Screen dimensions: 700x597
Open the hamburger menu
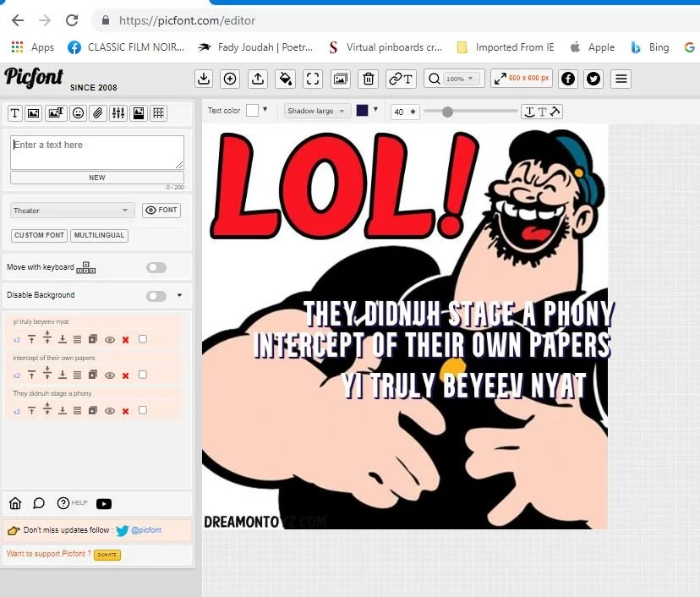coord(621,79)
